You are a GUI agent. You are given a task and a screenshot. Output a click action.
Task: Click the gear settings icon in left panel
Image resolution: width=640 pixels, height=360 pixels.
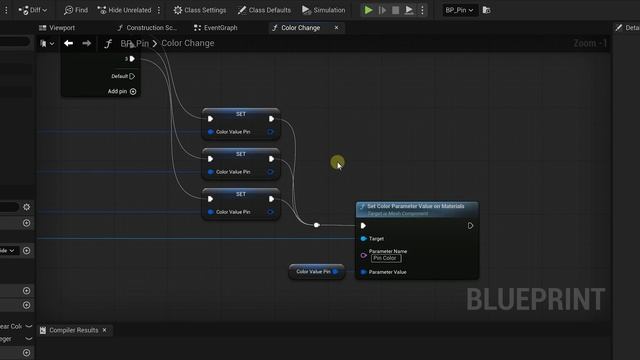pyautogui.click(x=27, y=207)
